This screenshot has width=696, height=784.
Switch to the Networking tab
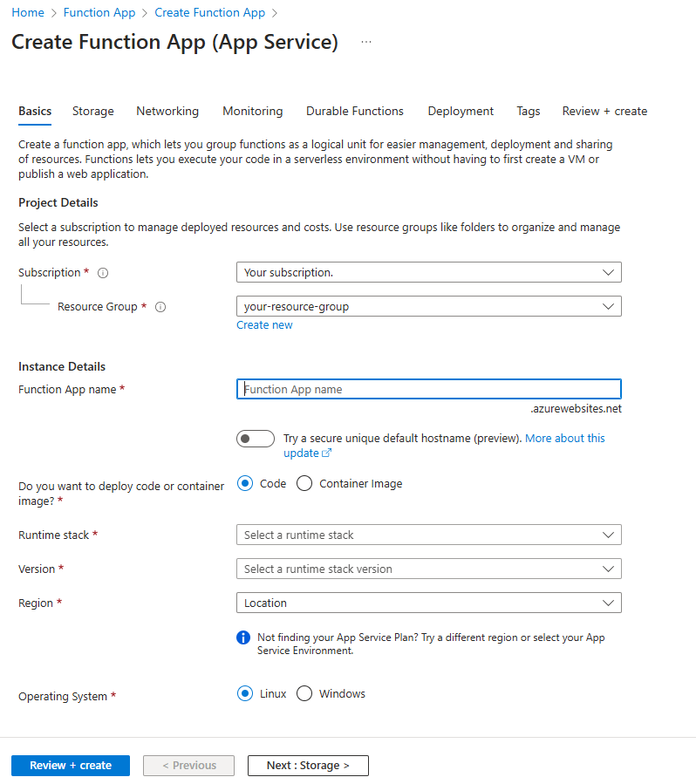167,112
